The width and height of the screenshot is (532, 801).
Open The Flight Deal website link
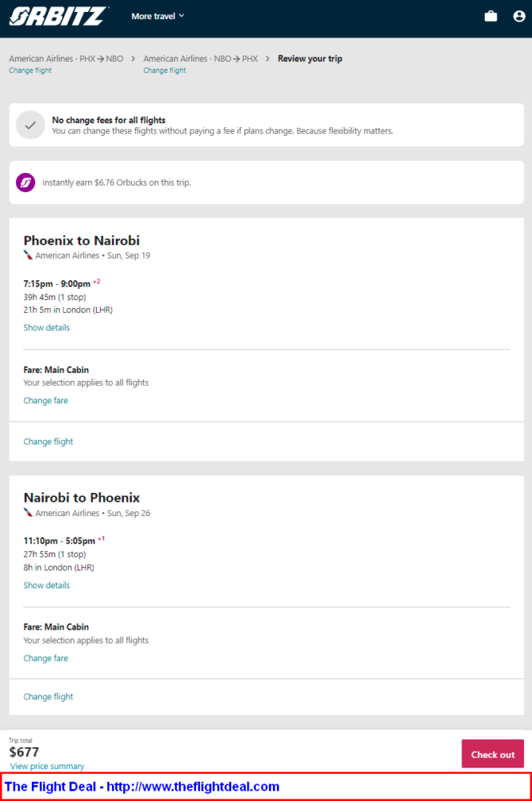pos(142,786)
